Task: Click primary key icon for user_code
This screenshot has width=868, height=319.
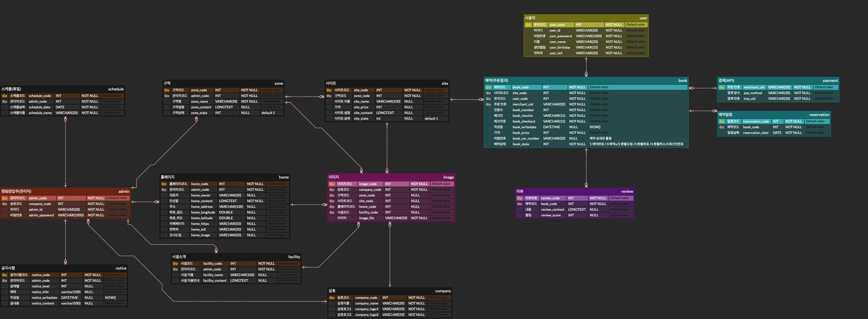Action: (x=528, y=24)
